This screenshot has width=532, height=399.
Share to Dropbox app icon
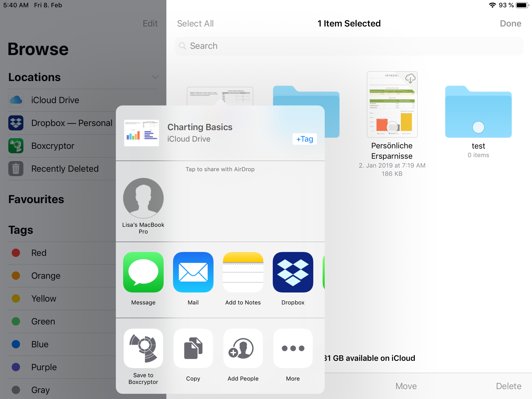pos(293,272)
